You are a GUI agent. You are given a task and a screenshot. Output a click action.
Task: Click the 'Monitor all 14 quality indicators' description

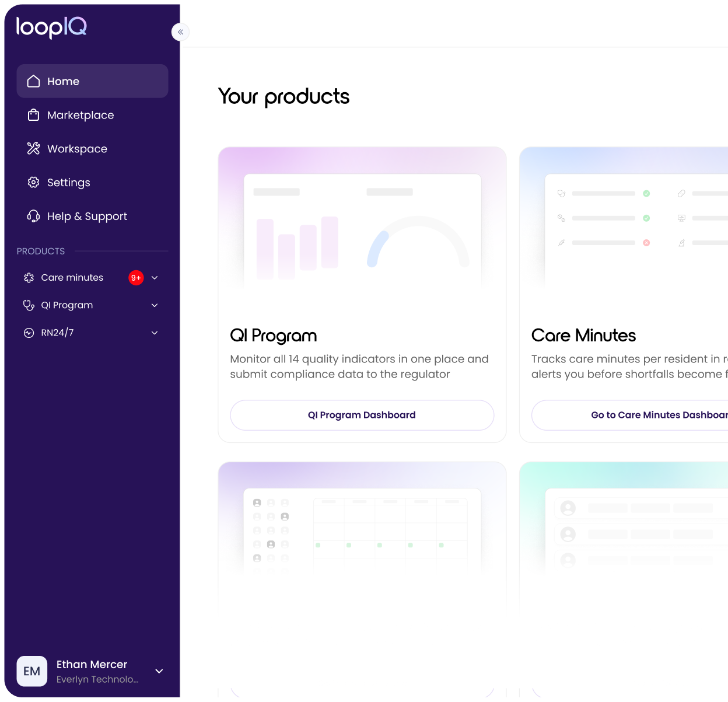click(359, 366)
